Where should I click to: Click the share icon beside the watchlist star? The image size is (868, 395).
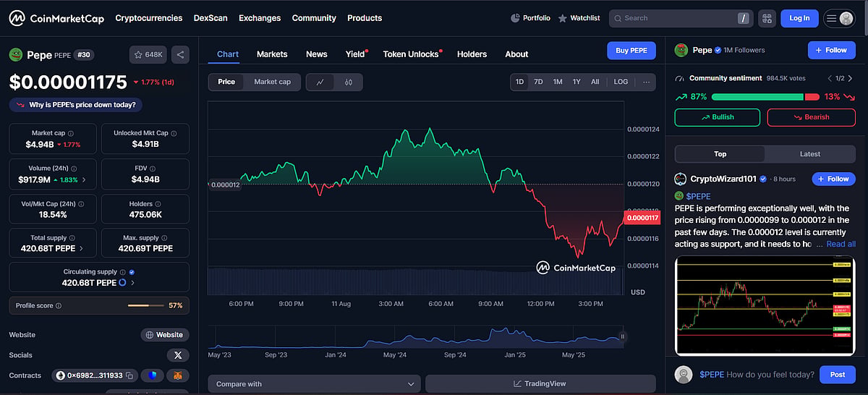click(x=181, y=54)
